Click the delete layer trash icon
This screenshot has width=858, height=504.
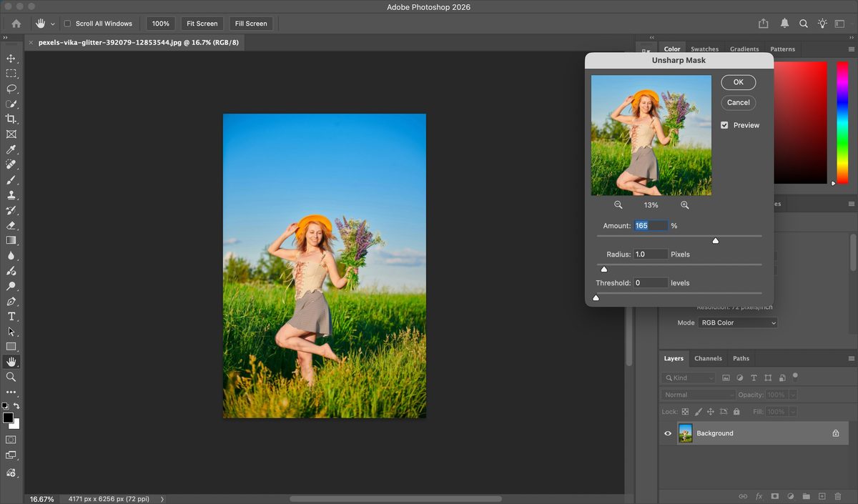[x=837, y=496]
